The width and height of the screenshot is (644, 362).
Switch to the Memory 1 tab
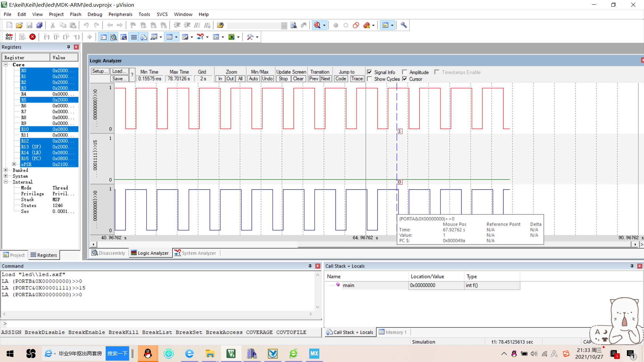[393, 332]
